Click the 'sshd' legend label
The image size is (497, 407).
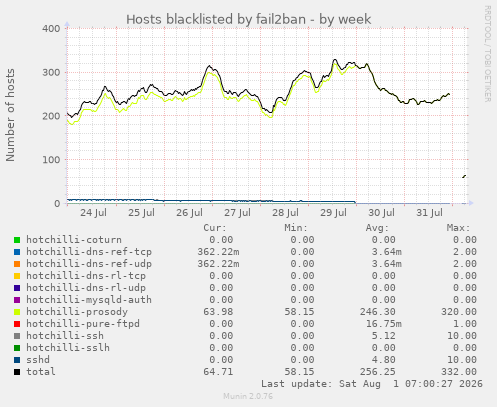38,360
